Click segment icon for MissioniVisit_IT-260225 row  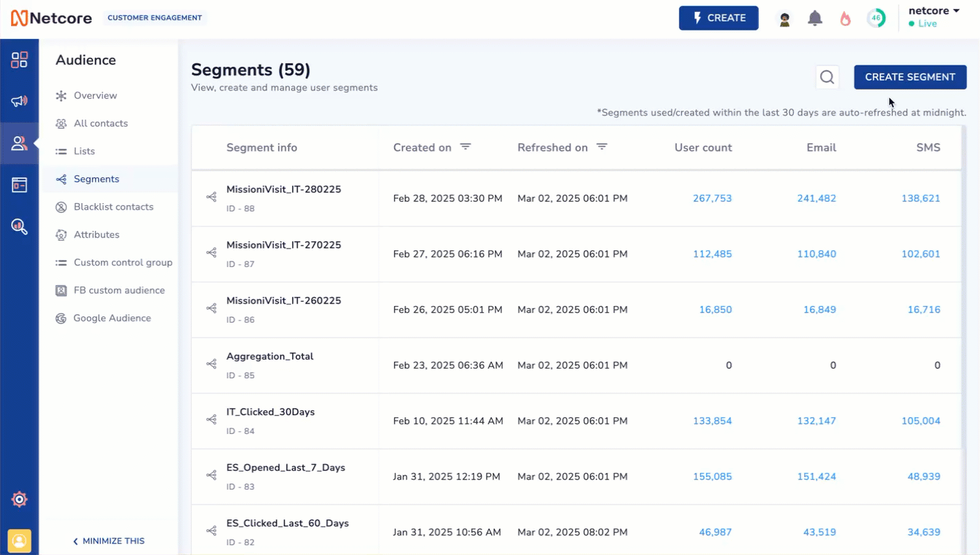click(x=211, y=309)
